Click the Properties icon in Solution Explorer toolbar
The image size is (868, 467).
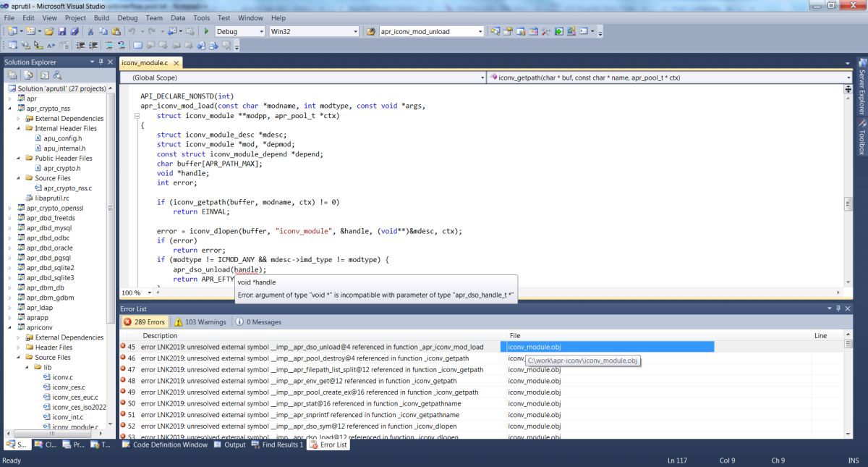click(12, 75)
